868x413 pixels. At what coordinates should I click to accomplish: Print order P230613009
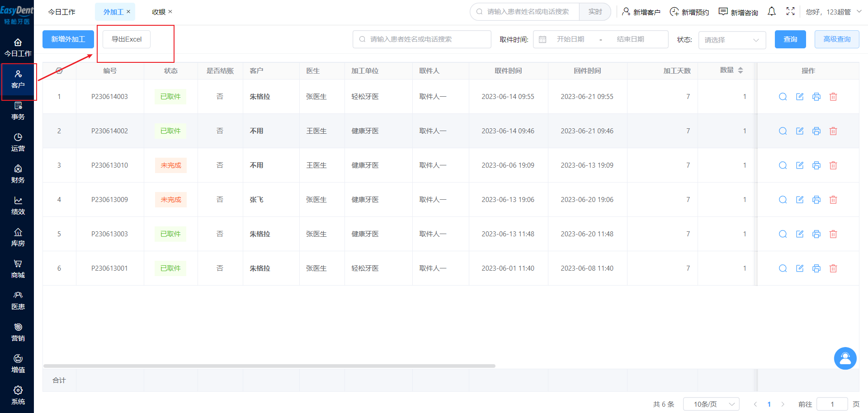point(816,200)
